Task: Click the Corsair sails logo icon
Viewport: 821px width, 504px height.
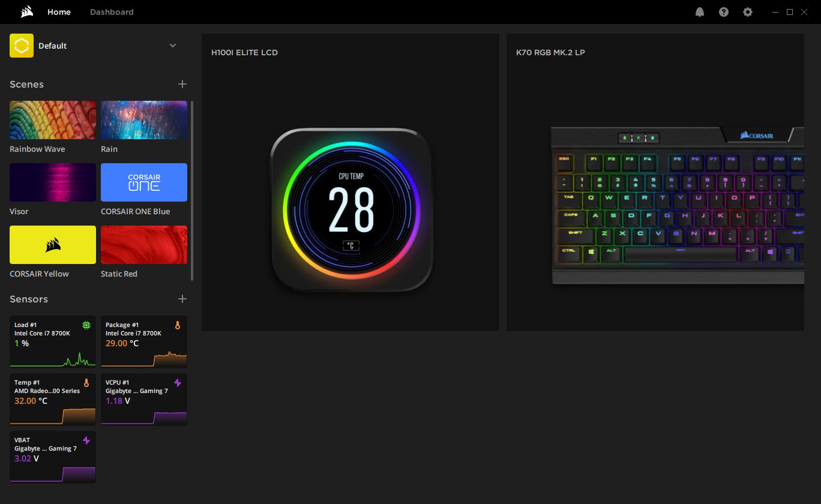Action: coord(26,12)
